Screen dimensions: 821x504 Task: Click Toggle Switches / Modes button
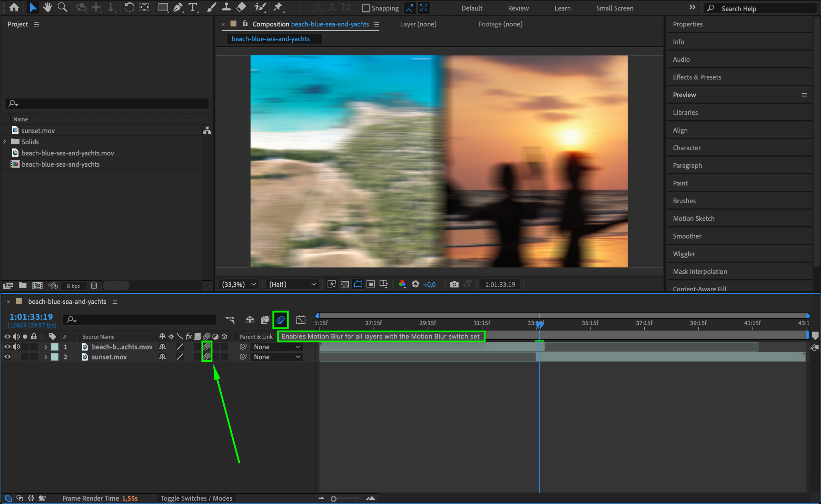click(x=196, y=498)
